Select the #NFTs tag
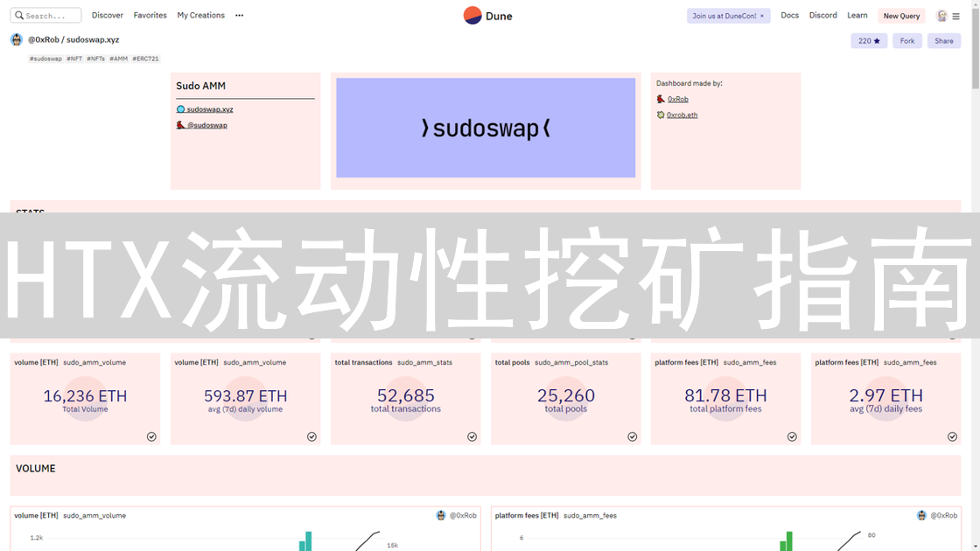Screen dimensions: 980x551 pos(95,59)
